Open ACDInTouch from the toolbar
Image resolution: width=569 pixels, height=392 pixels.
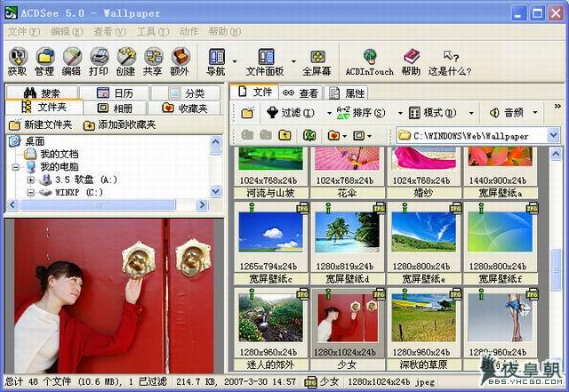370,61
